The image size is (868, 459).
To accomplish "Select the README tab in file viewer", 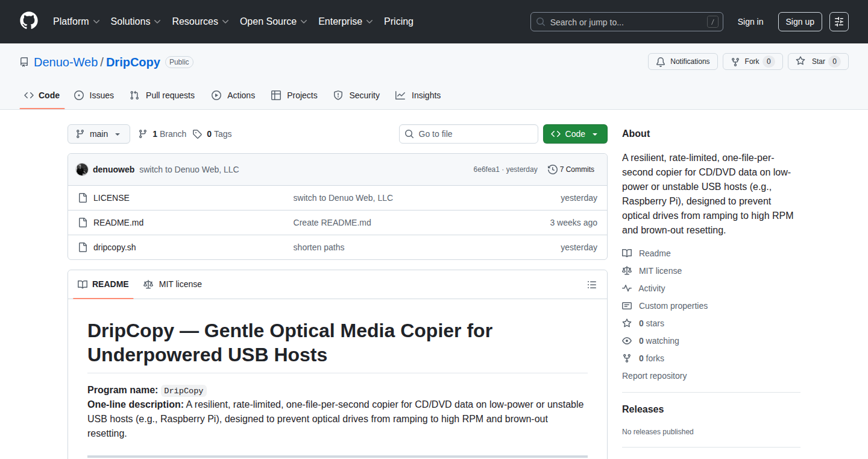I will (103, 284).
